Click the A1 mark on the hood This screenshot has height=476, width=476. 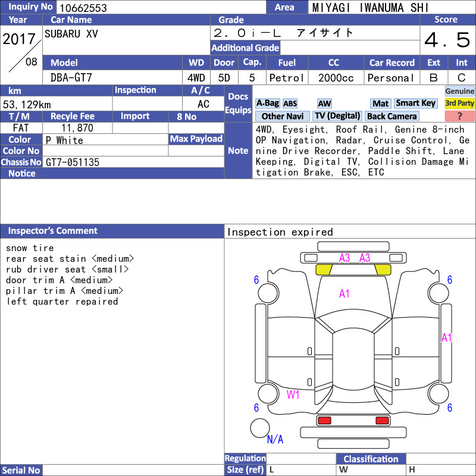coord(345,293)
